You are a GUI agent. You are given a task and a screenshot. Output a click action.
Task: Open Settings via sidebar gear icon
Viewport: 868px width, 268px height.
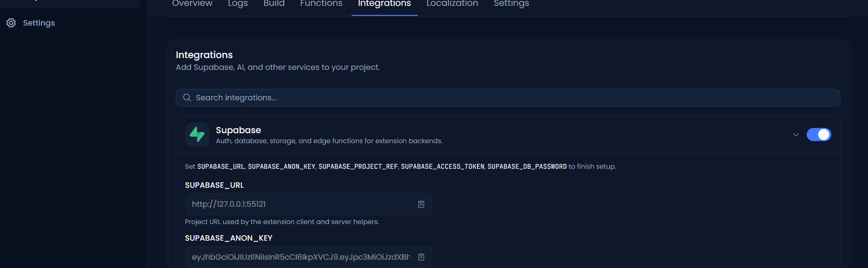pyautogui.click(x=11, y=23)
